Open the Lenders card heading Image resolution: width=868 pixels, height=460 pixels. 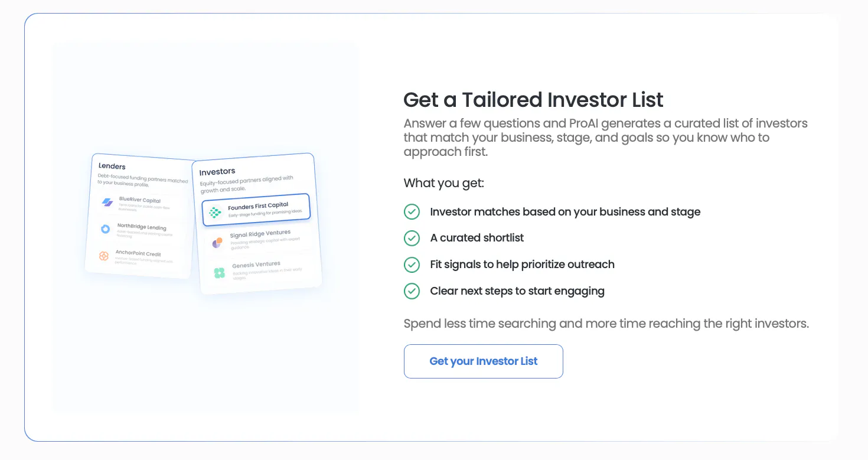coord(112,166)
